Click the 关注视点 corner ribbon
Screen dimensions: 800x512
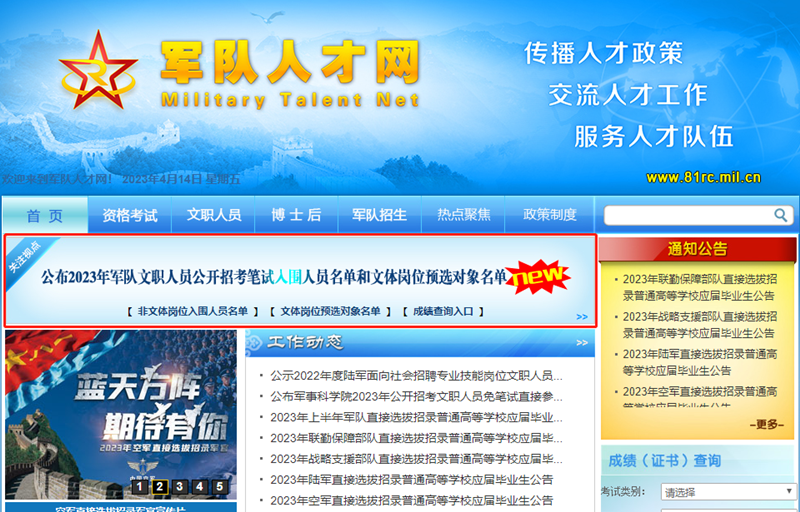click(x=26, y=257)
